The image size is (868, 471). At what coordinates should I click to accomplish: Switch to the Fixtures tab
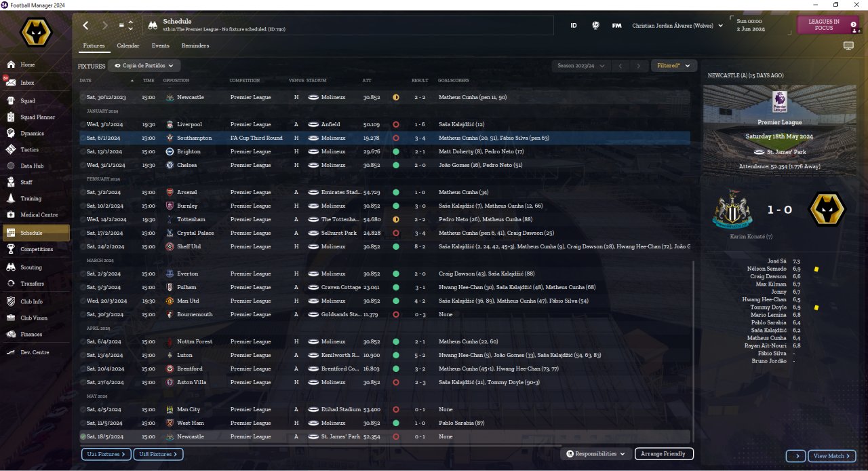tap(94, 45)
